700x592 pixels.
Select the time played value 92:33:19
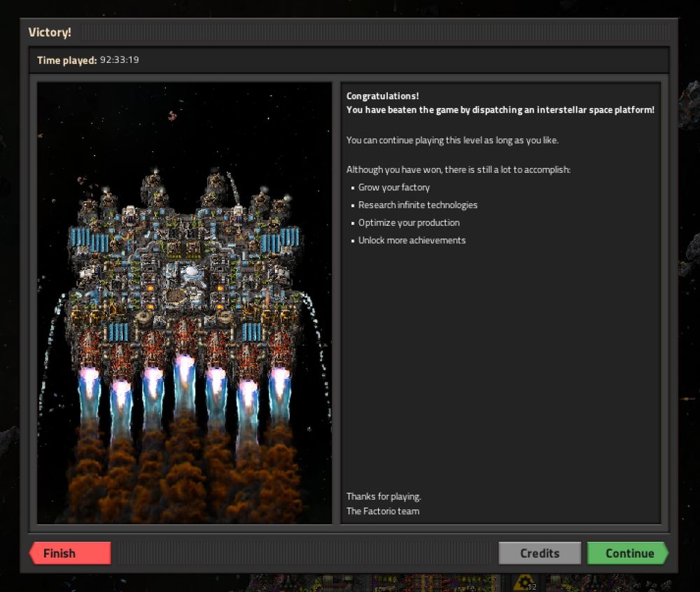click(x=119, y=59)
